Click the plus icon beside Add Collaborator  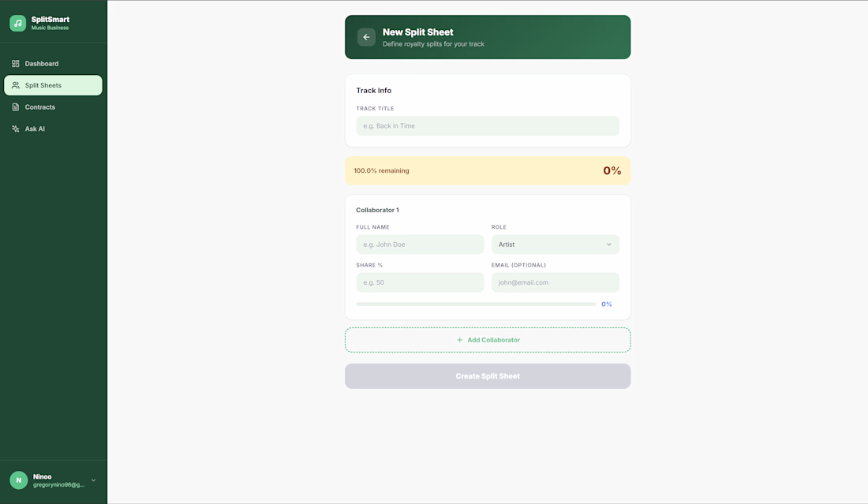coord(459,340)
